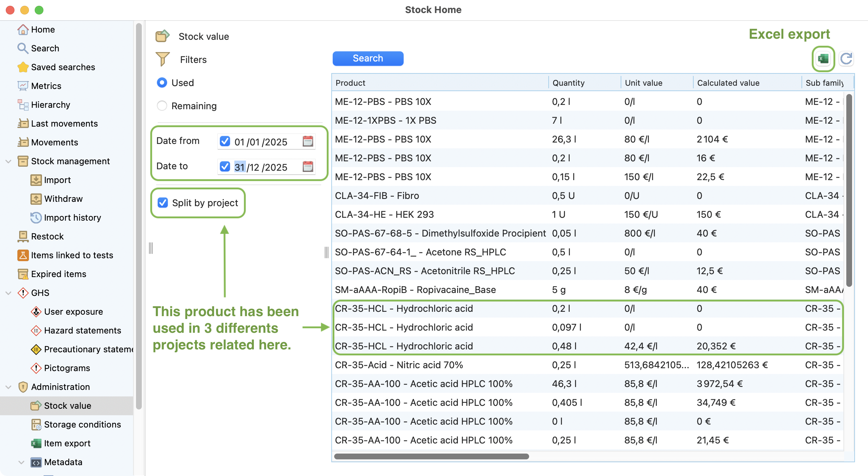868x476 pixels.
Task: Select the Remaining radio button
Action: point(162,106)
